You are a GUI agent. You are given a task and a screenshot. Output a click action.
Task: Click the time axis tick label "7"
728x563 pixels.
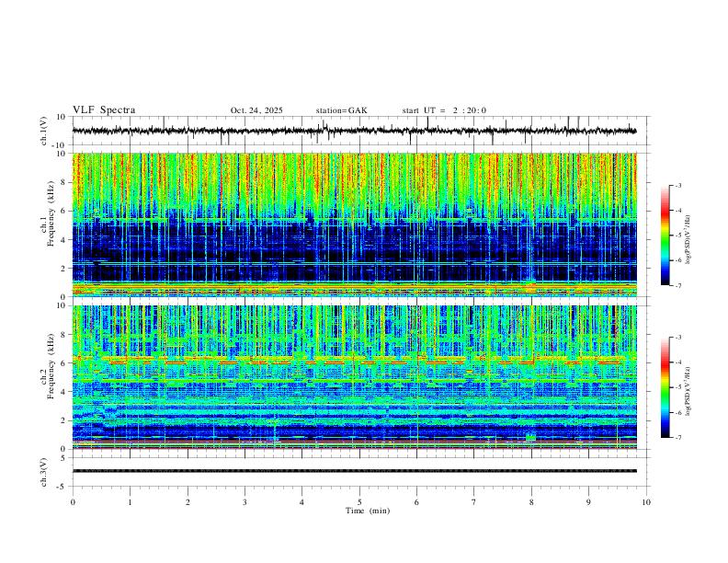coord(474,502)
